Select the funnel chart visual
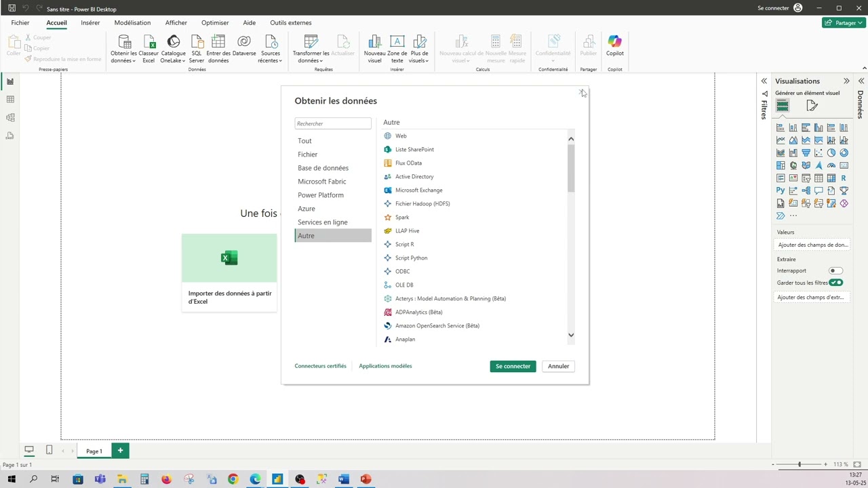Viewport: 868px width, 488px height. click(x=806, y=152)
